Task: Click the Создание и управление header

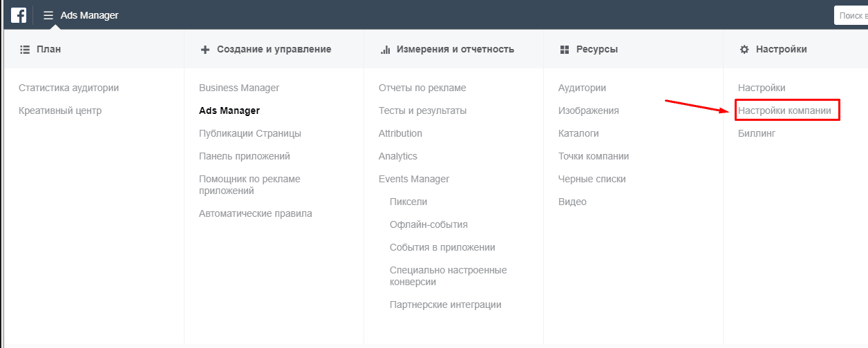Action: (274, 50)
